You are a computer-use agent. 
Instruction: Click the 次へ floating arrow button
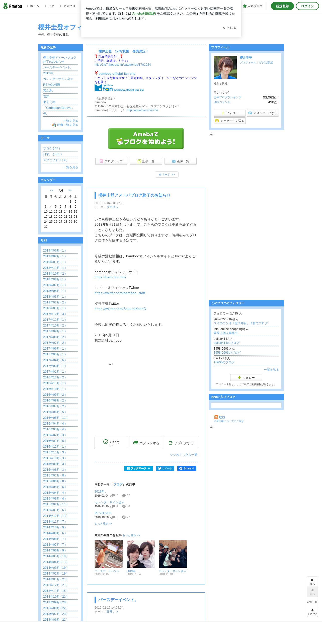312,582
